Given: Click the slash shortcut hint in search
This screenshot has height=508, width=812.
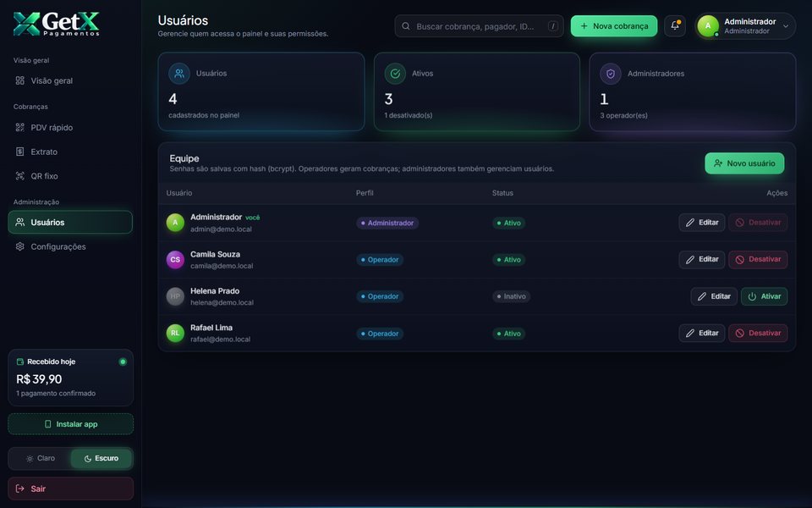Looking at the screenshot, I should (x=553, y=26).
